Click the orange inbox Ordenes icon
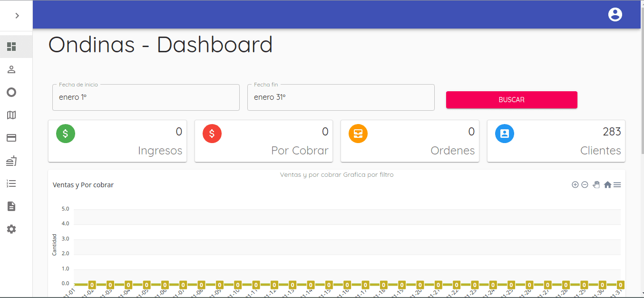Viewport: 644px width, 298px height. 358,134
